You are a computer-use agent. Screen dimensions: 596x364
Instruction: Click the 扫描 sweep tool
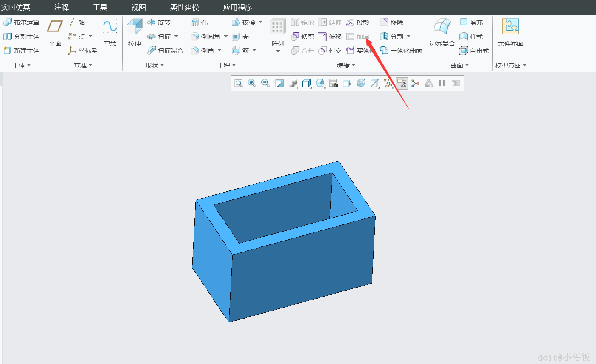pos(159,36)
